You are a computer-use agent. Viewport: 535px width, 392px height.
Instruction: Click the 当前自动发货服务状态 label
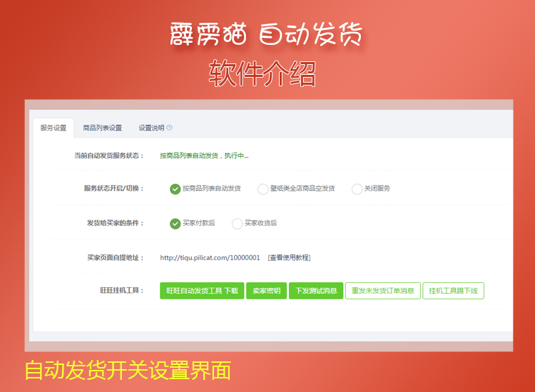pyautogui.click(x=109, y=156)
